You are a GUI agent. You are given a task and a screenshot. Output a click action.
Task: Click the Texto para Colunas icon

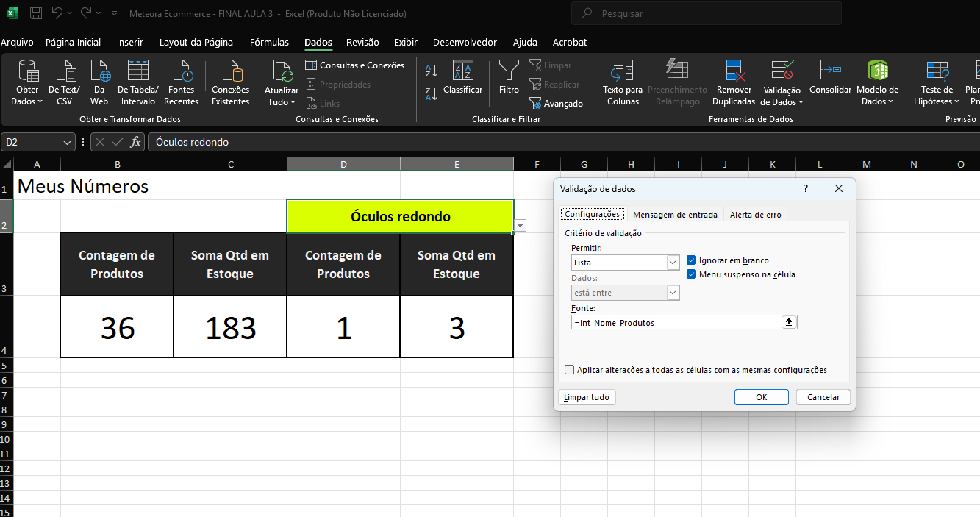pos(623,71)
